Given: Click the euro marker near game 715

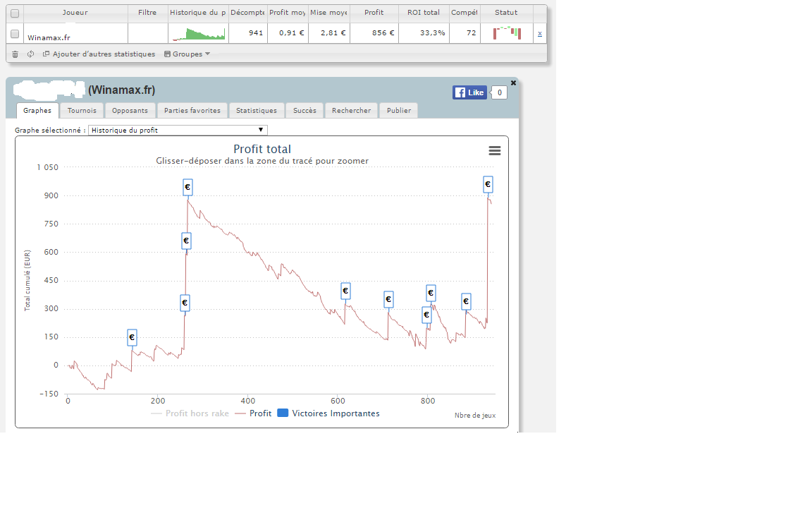Looking at the screenshot, I should point(388,299).
